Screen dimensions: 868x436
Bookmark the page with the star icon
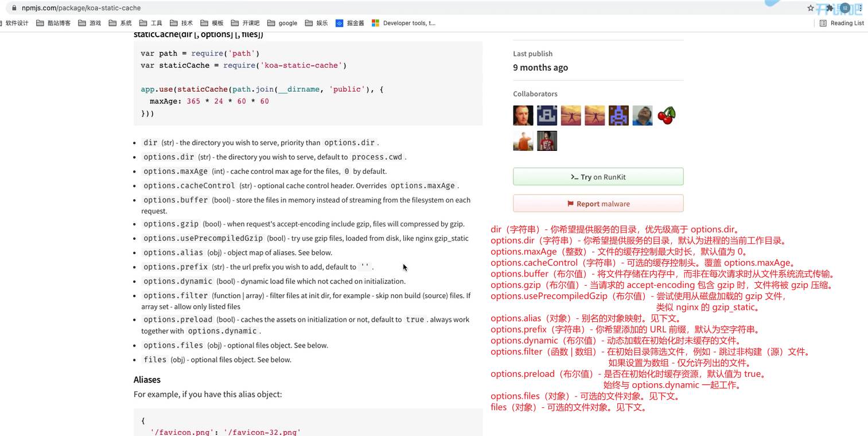pyautogui.click(x=811, y=7)
